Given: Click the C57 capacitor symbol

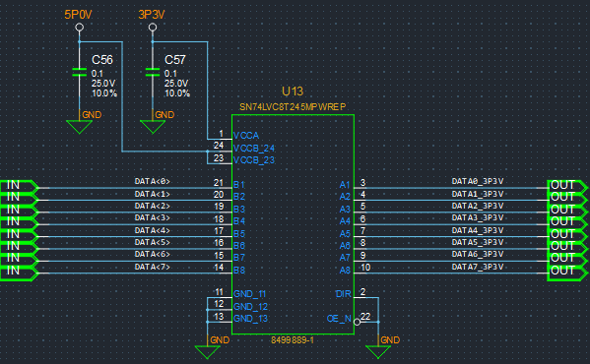Looking at the screenshot, I should (153, 72).
